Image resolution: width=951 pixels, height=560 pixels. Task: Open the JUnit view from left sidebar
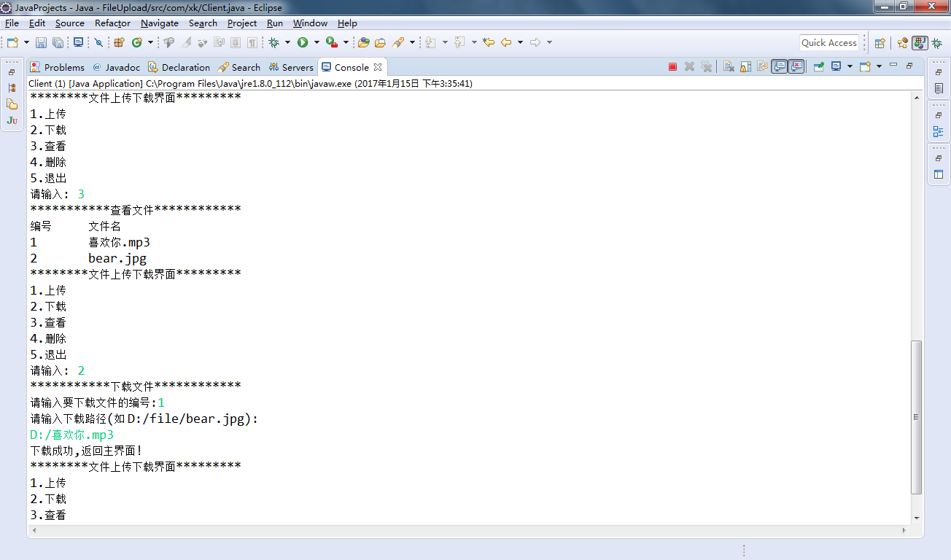[x=12, y=120]
